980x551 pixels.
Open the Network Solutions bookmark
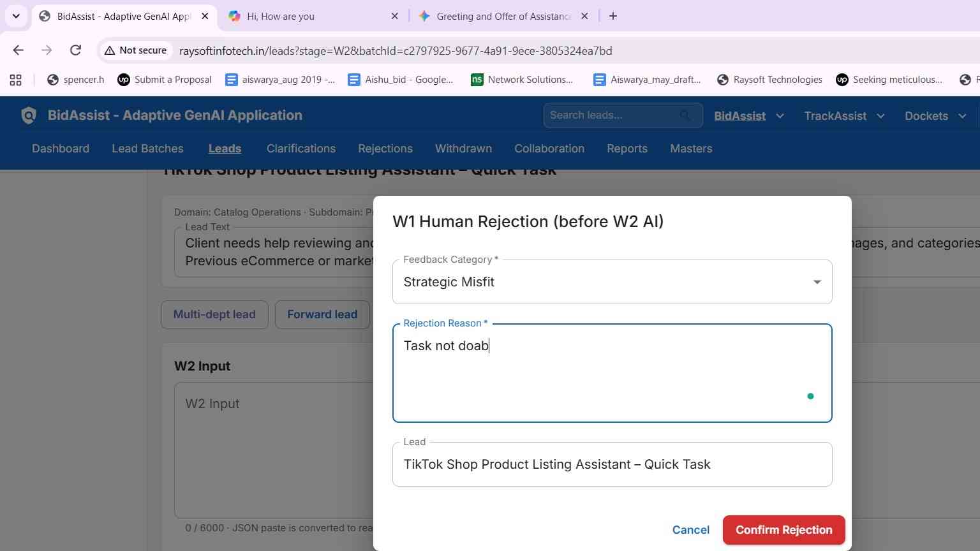click(522, 80)
